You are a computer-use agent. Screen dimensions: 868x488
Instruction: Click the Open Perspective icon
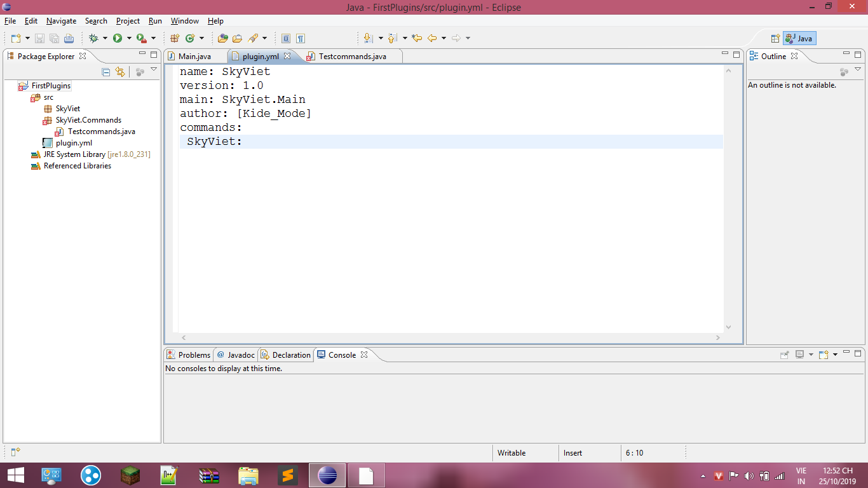tap(775, 38)
